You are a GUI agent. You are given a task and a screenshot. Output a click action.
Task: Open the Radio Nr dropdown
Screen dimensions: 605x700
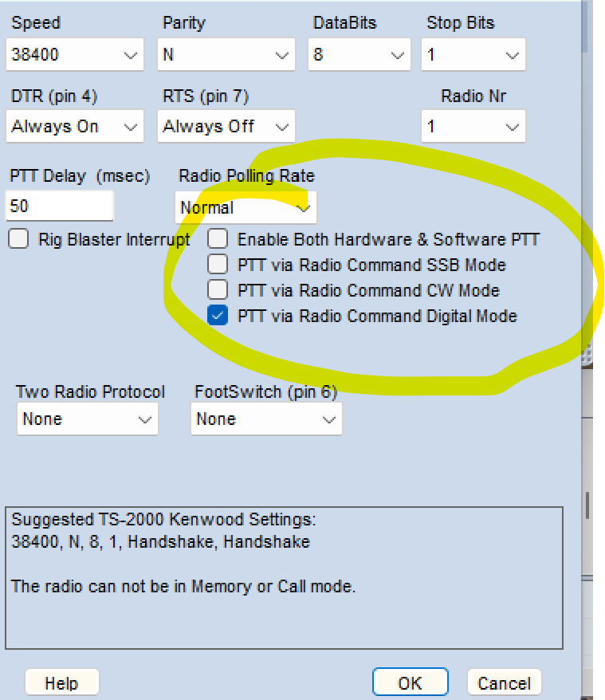(x=473, y=126)
